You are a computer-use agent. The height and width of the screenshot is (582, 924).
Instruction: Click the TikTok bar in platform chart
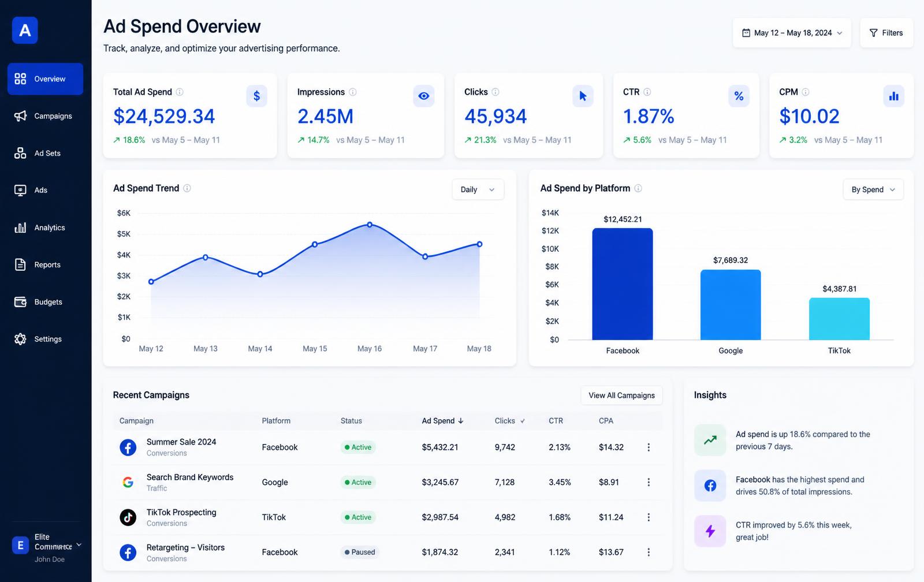click(839, 319)
